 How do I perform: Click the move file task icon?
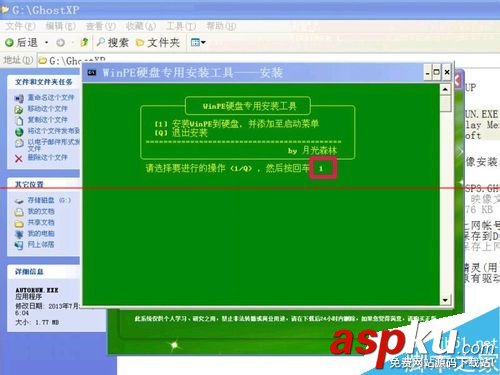tap(19, 109)
